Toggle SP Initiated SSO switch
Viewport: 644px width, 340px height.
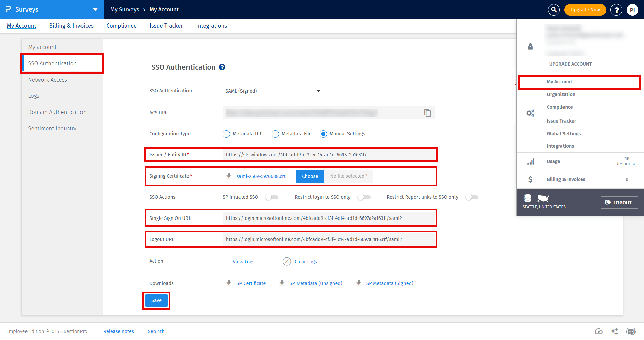click(x=272, y=197)
